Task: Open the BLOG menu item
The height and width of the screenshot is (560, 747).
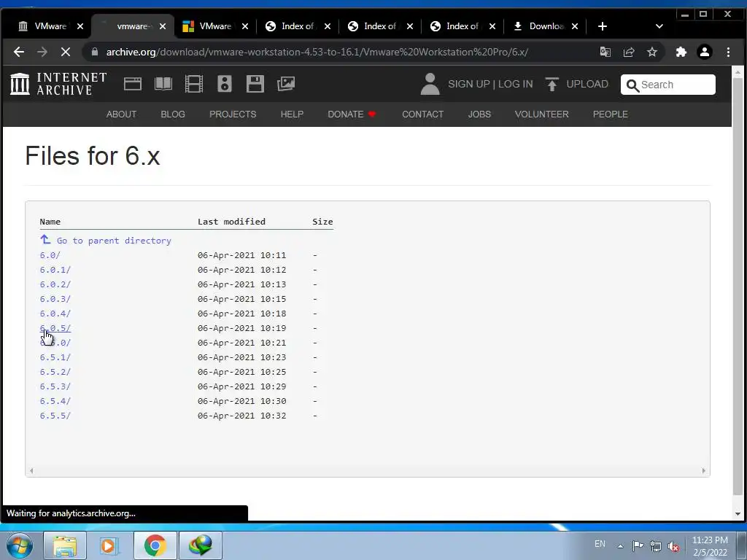Action: [172, 114]
